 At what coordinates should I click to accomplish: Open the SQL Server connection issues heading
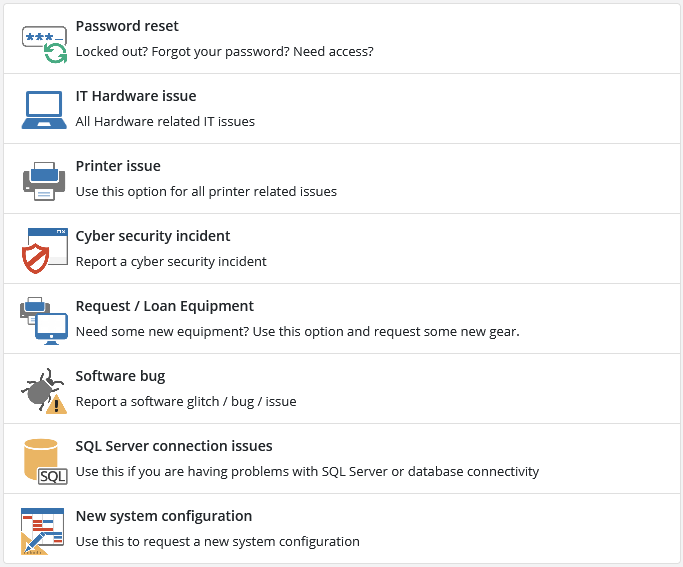click(x=174, y=446)
